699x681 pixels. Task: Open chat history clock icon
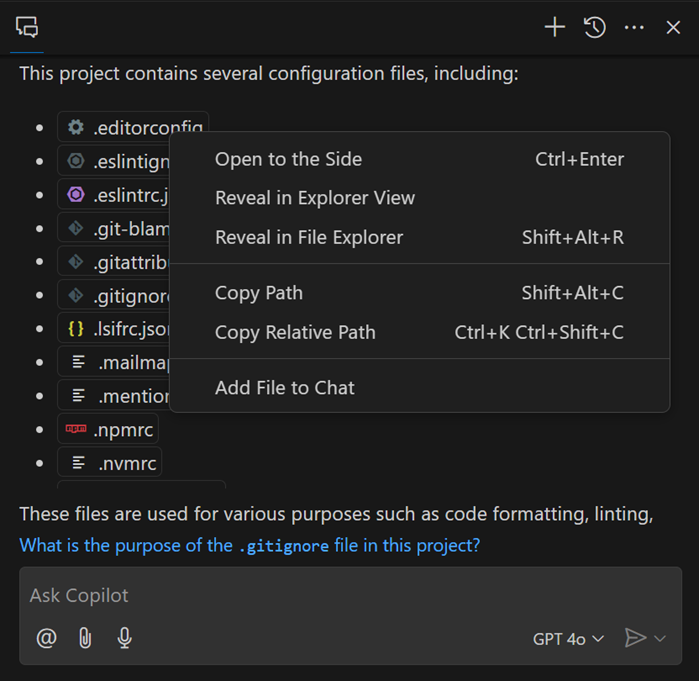click(595, 27)
